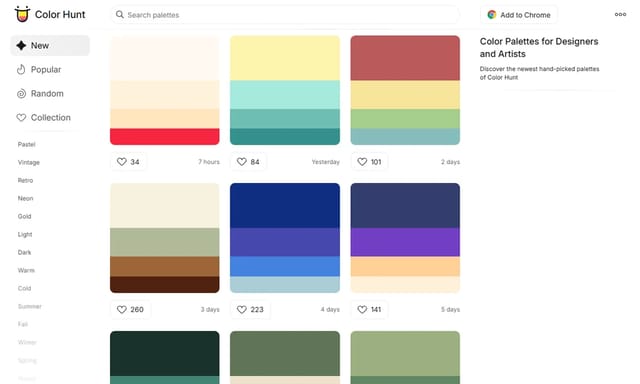Image resolution: width=640 pixels, height=384 pixels.
Task: Click the magnifier icon in search bar
Action: click(120, 15)
